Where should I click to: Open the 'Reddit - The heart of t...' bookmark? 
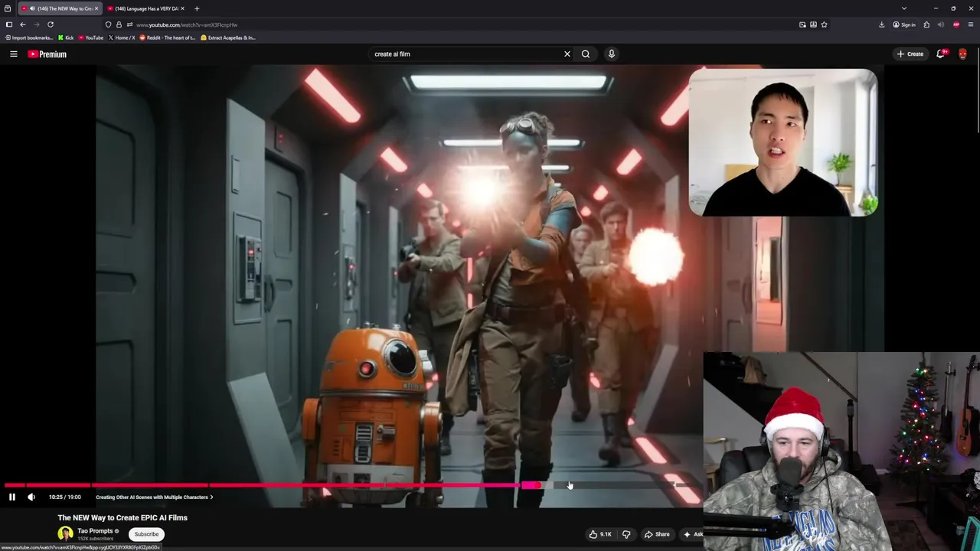168,37
